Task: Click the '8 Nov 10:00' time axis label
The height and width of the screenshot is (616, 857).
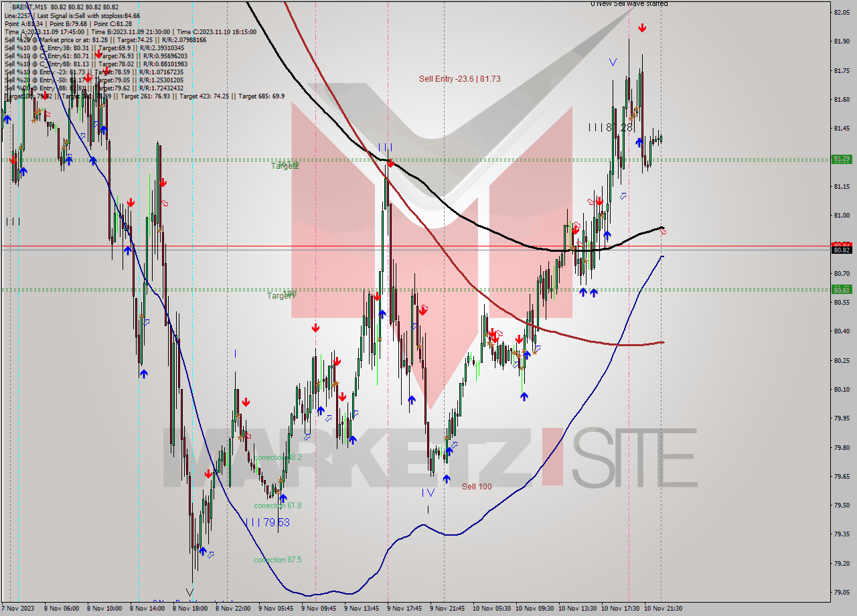Action: pos(104,609)
